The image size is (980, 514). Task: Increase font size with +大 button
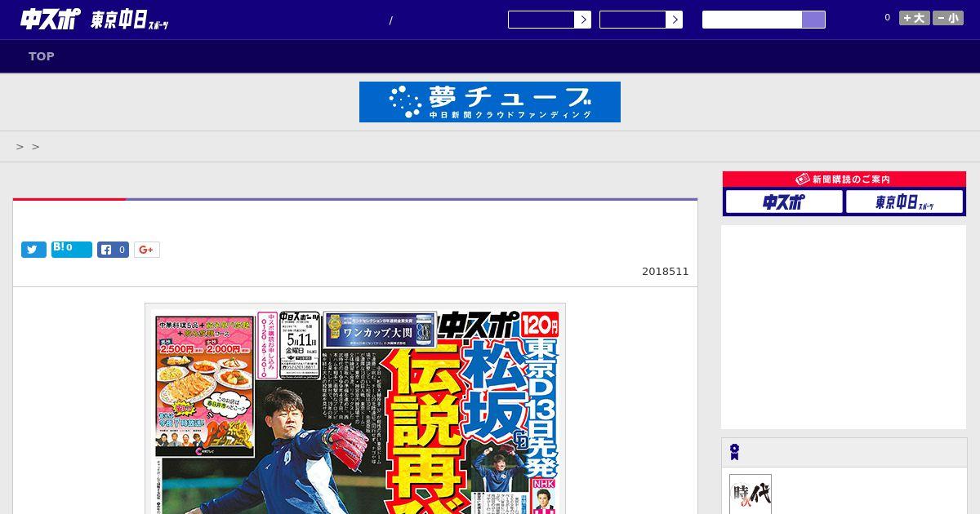click(x=915, y=18)
